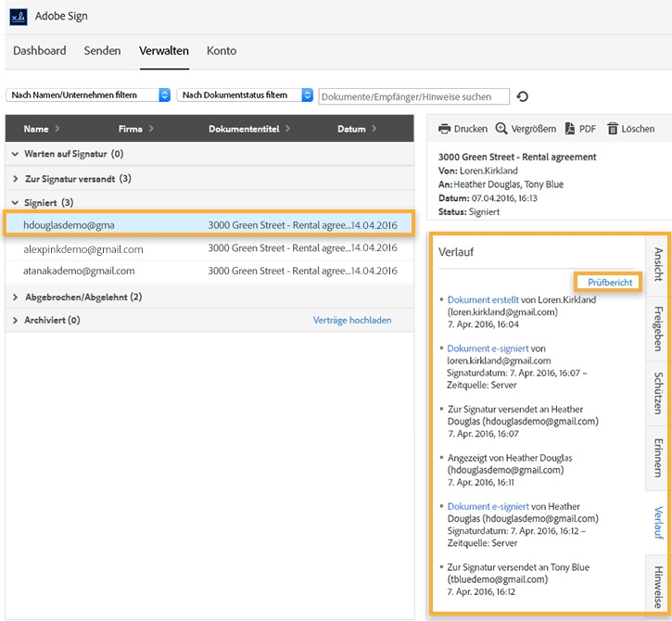Sort by the Datum column header
Image resolution: width=672 pixels, height=621 pixels.
click(x=352, y=129)
